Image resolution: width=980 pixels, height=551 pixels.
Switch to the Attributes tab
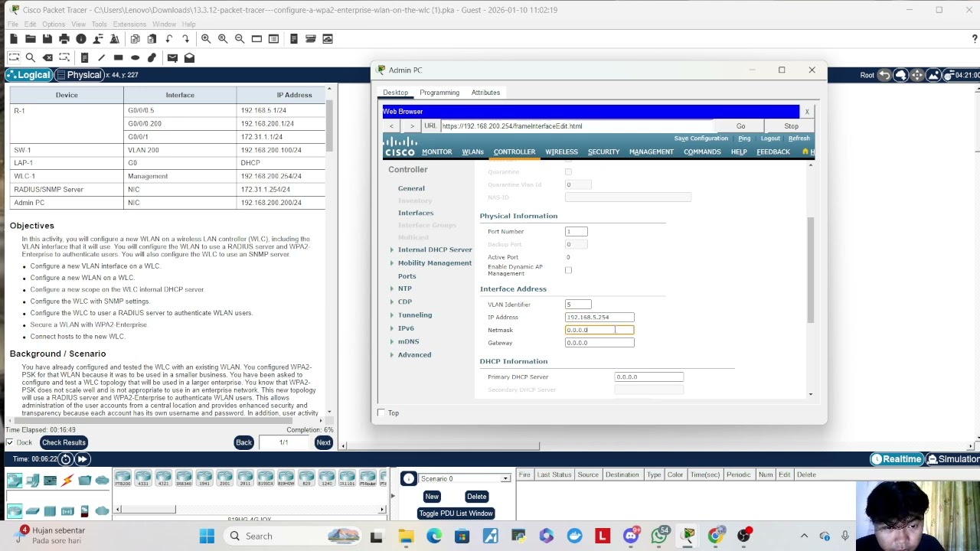pyautogui.click(x=485, y=93)
